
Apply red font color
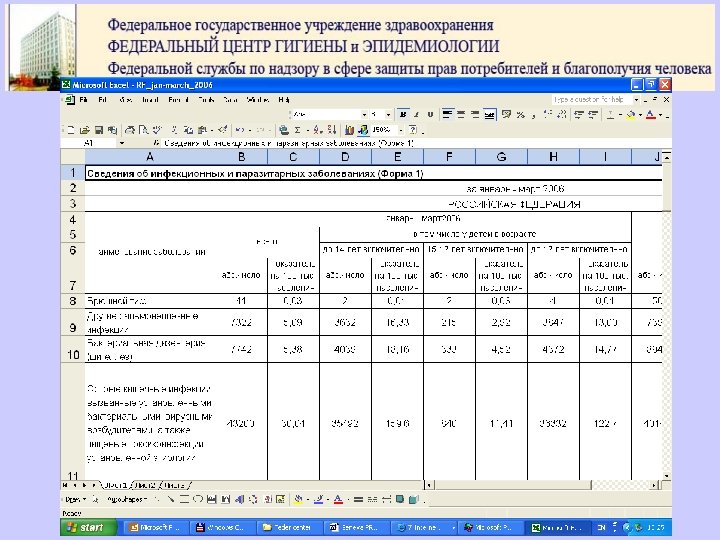(x=651, y=114)
